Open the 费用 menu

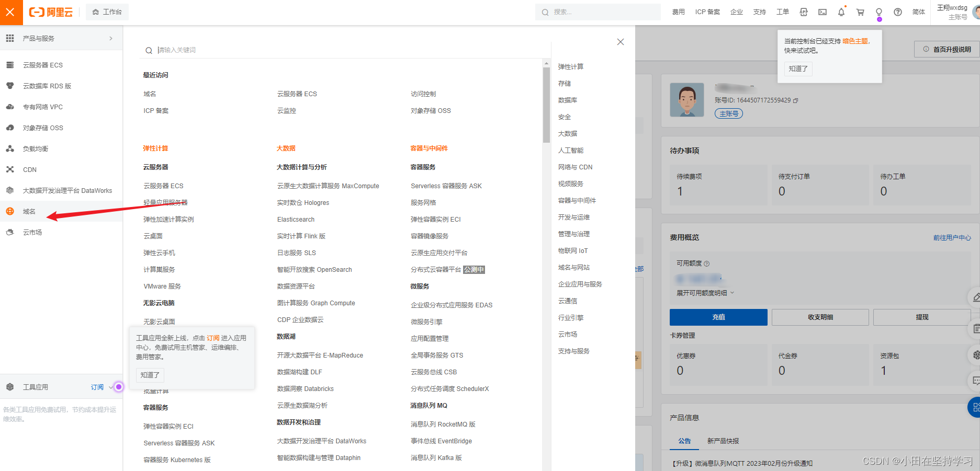pyautogui.click(x=678, y=12)
